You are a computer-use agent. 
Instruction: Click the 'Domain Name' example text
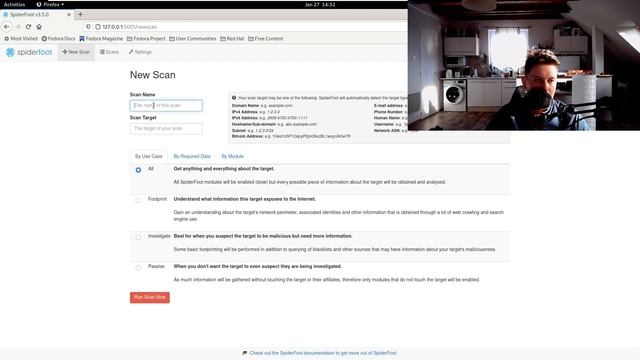click(262, 105)
